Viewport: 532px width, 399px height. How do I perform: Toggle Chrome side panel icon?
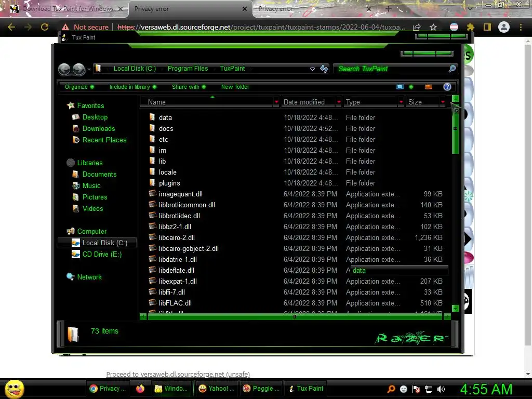click(x=487, y=27)
